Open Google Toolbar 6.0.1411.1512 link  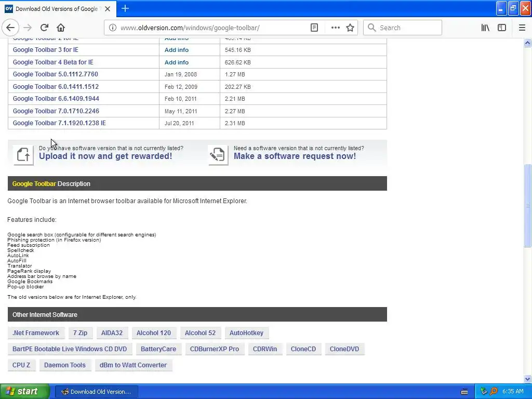coord(56,87)
